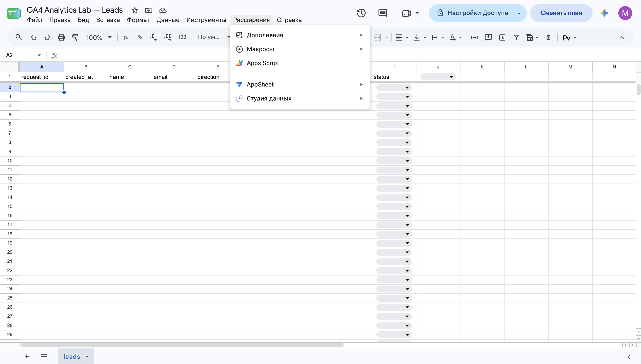Open the zoom 100% dropdown
The height and width of the screenshot is (364, 641).
click(x=99, y=37)
